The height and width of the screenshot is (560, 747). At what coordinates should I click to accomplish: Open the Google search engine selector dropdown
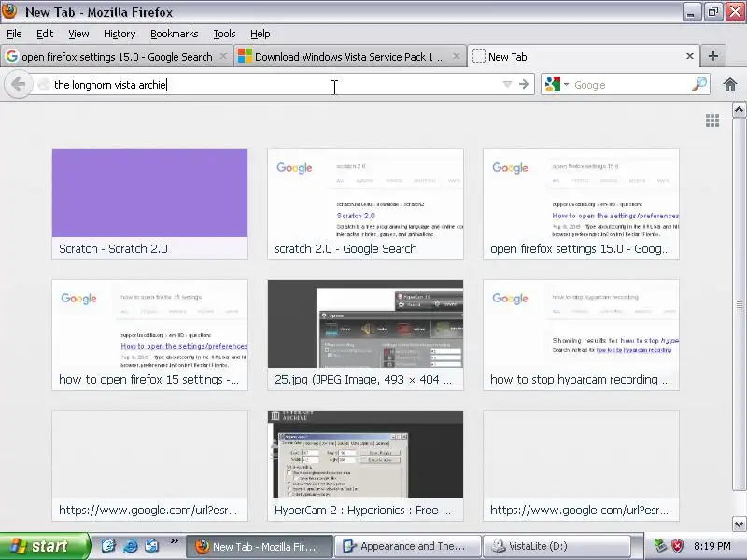pyautogui.click(x=557, y=85)
